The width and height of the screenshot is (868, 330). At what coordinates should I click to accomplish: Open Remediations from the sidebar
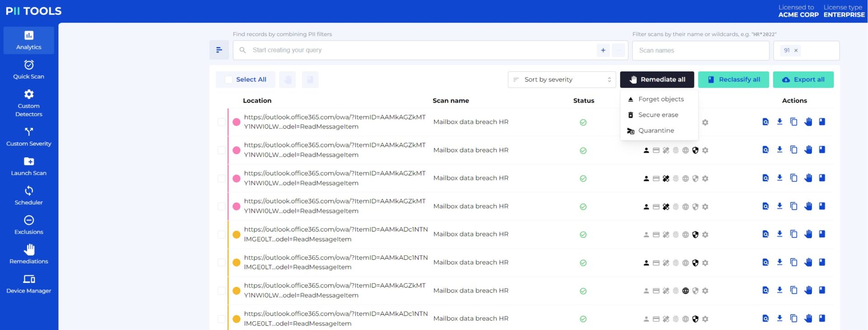[x=29, y=255]
